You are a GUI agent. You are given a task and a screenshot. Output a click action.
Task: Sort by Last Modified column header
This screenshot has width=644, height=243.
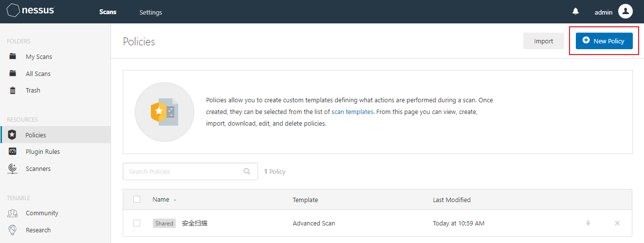point(452,200)
